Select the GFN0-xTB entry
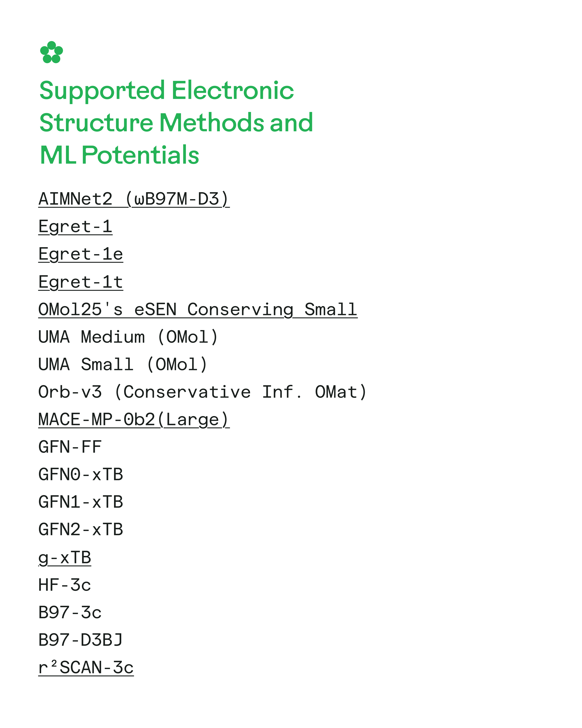582x728 pixels. [x=81, y=475]
